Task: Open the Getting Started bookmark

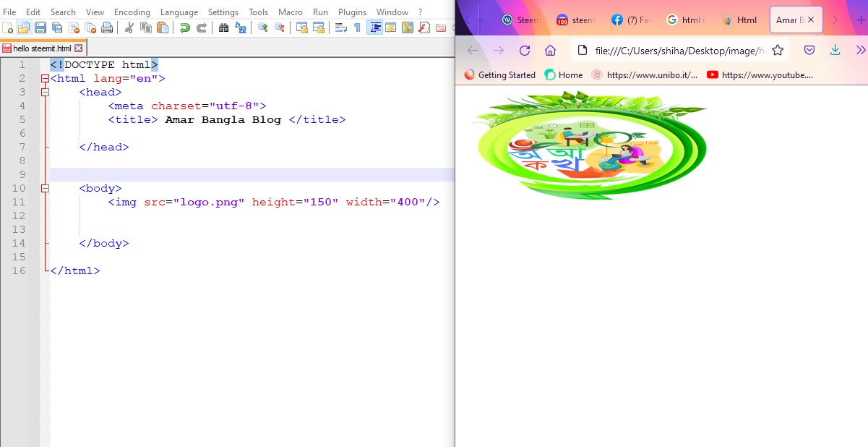Action: (500, 74)
